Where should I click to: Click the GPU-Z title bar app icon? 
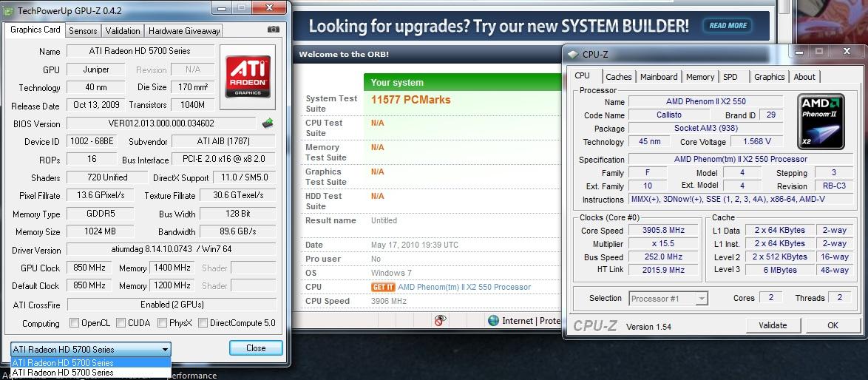[x=8, y=10]
